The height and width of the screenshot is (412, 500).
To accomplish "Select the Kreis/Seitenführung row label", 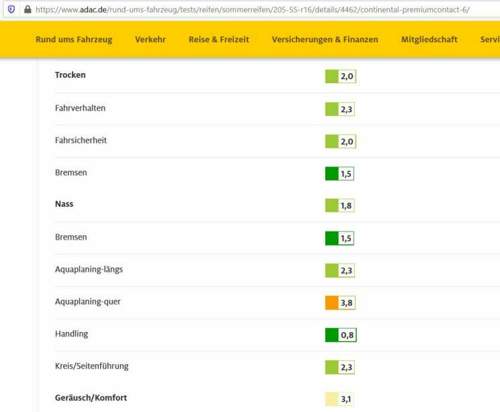I will point(92,366).
